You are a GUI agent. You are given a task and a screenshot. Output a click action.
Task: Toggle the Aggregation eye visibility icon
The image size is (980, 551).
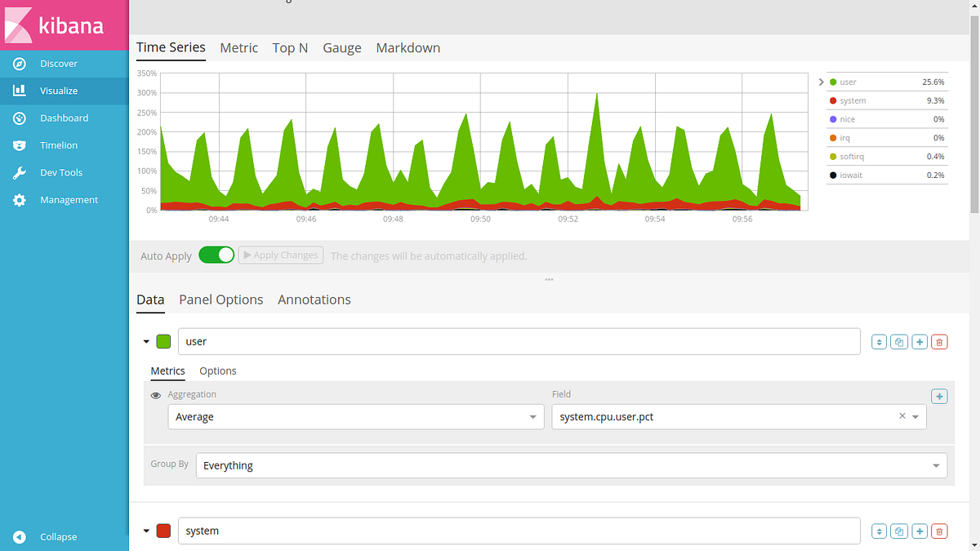pyautogui.click(x=155, y=396)
